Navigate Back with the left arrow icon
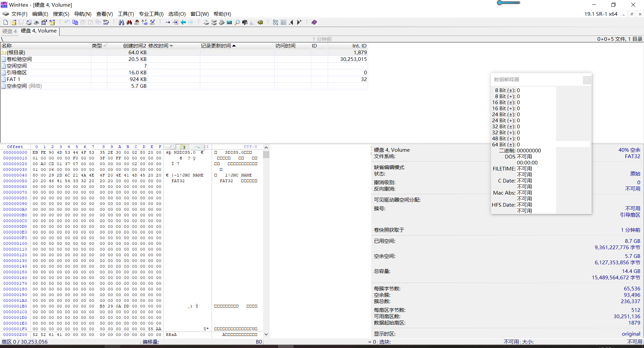 pos(183,22)
